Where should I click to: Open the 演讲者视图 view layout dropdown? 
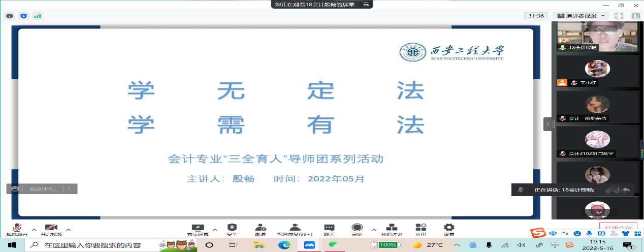pos(581,16)
